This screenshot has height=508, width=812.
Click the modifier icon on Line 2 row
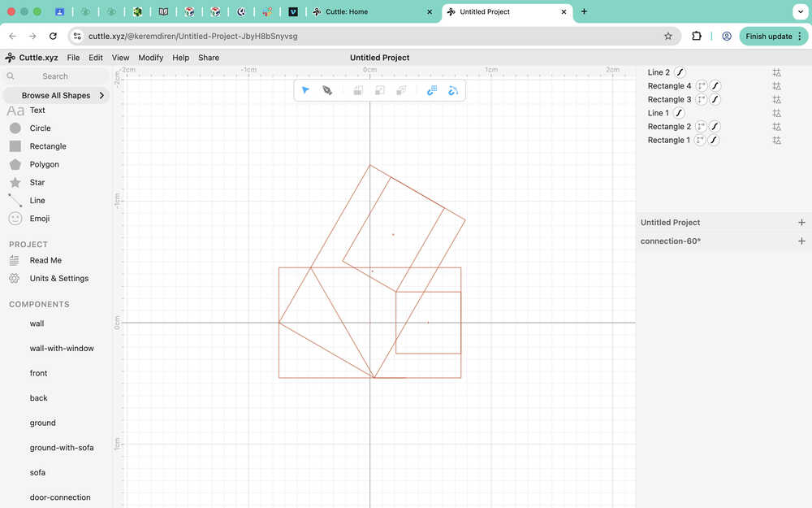click(x=777, y=72)
